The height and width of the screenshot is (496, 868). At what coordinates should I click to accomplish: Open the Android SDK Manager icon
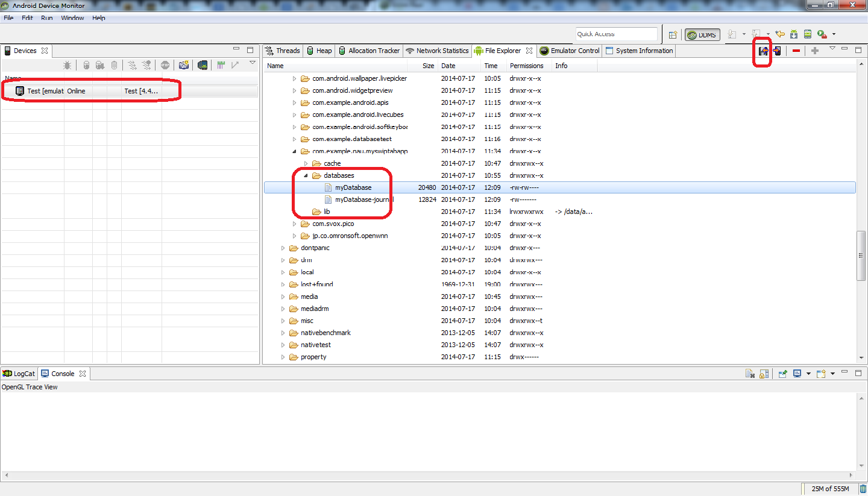click(x=794, y=35)
